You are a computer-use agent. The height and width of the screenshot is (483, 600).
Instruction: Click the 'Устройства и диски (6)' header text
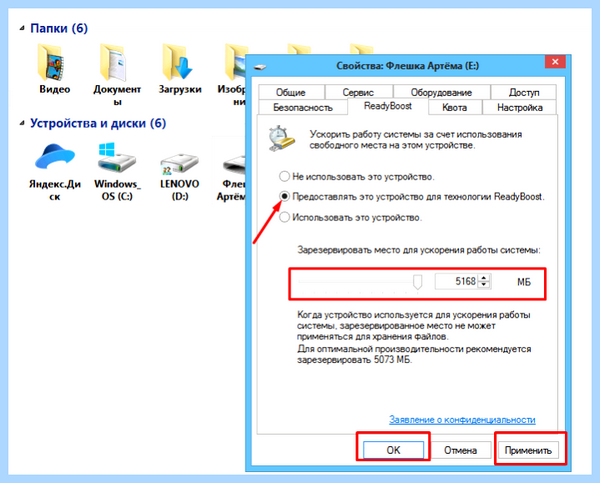pos(98,123)
